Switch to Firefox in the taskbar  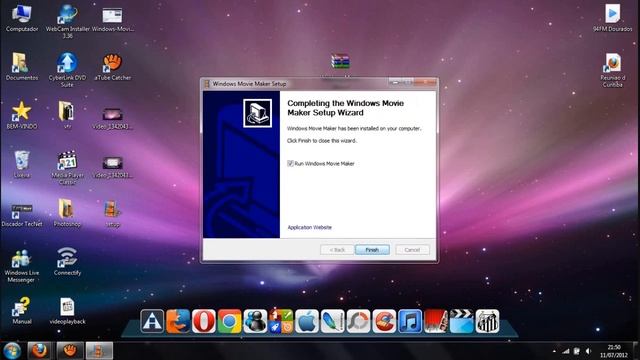pyautogui.click(x=39, y=351)
